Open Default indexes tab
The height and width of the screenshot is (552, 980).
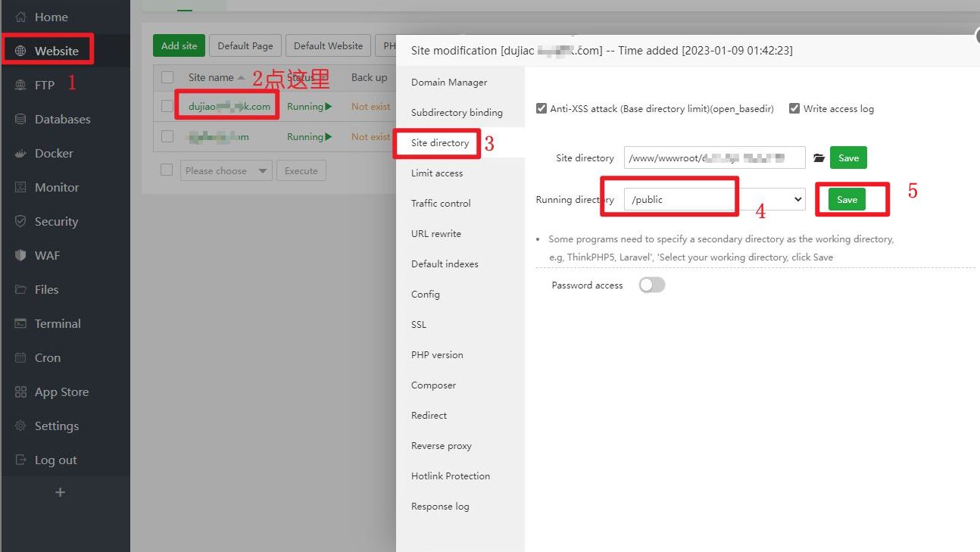point(445,264)
